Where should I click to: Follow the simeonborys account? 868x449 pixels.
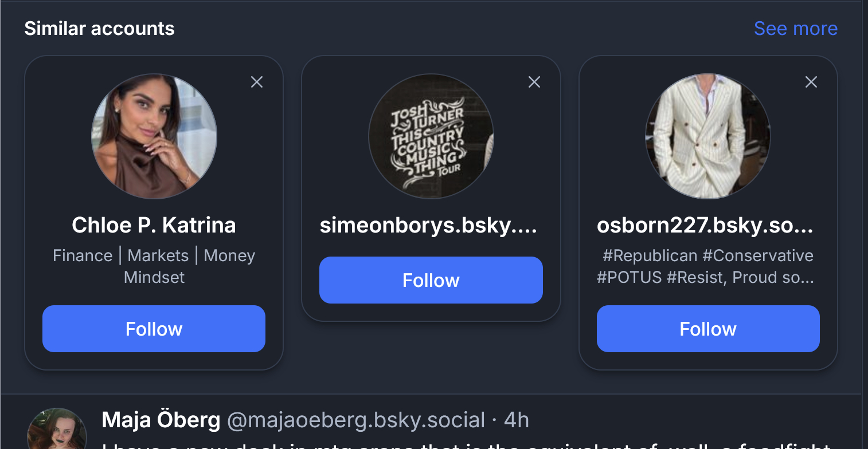click(431, 280)
